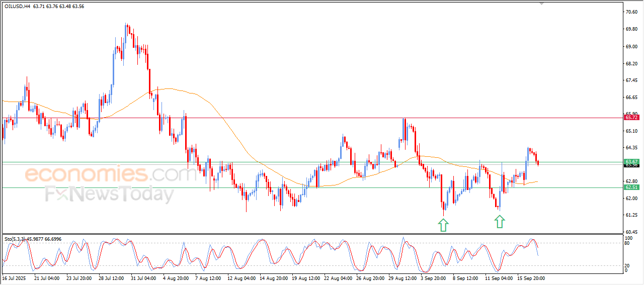
Task: Click the 31 Jul 04:00 time label
Action: point(143,278)
